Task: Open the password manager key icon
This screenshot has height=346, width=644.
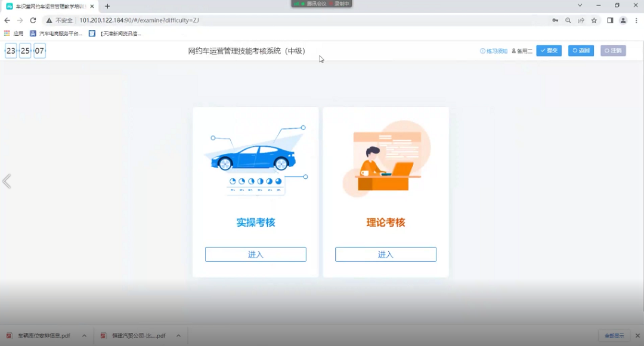Action: pos(555,20)
